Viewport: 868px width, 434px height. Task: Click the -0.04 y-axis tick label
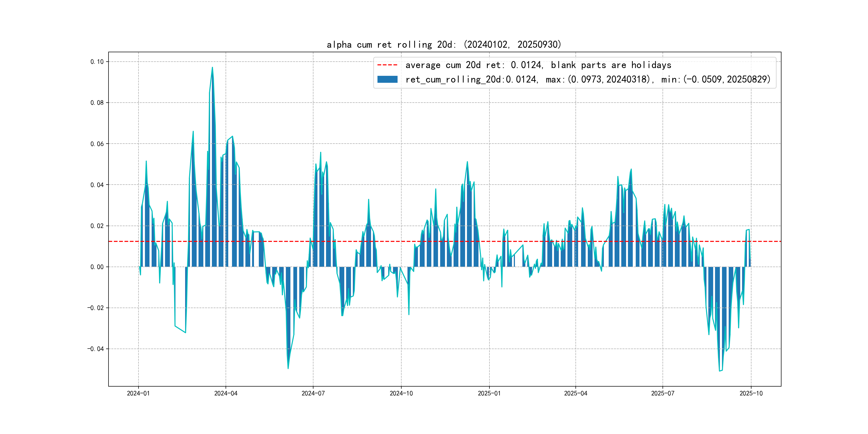[x=96, y=349]
